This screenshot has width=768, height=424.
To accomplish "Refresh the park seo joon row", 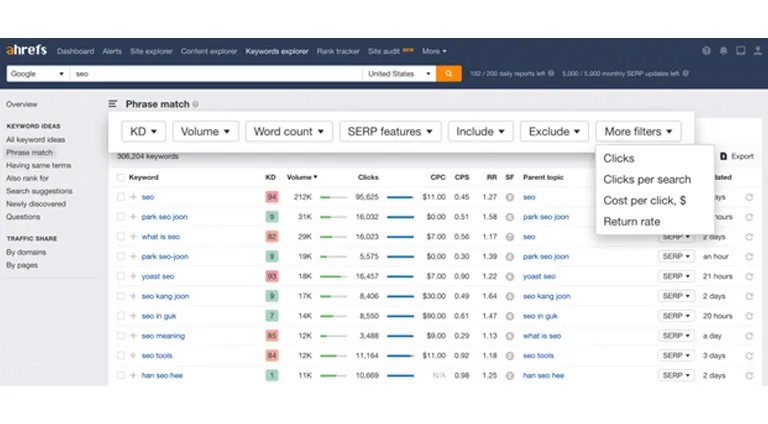I will click(x=749, y=217).
